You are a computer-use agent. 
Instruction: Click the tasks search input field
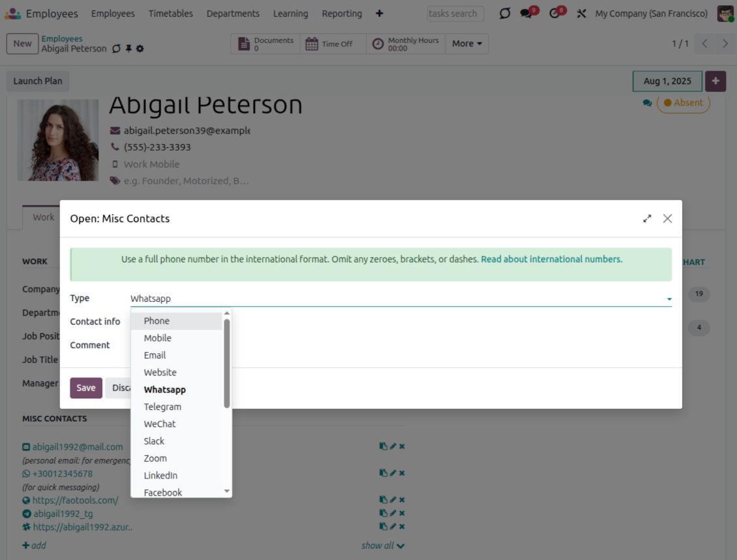tap(455, 14)
